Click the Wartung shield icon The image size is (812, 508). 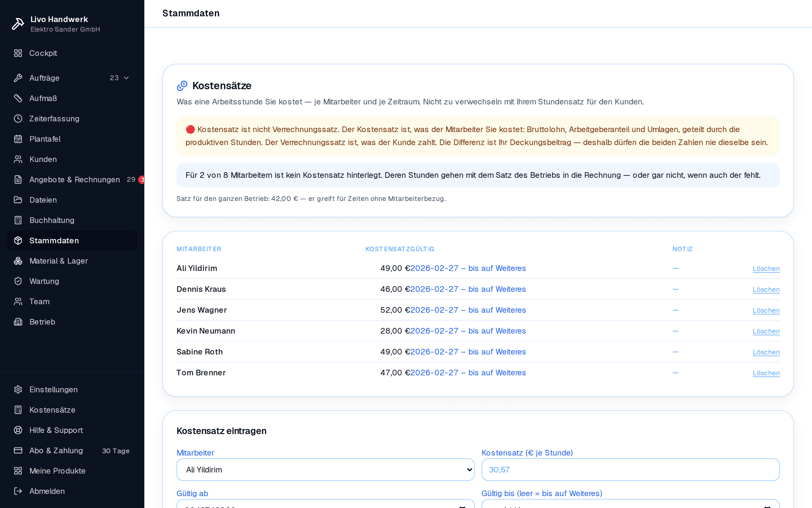(x=18, y=281)
